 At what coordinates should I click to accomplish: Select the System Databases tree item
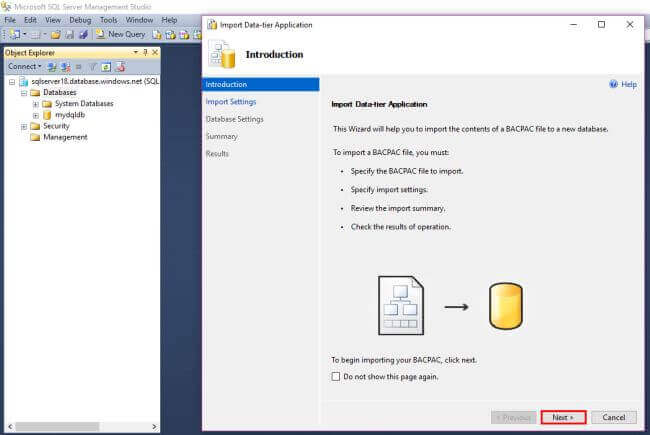[x=84, y=104]
